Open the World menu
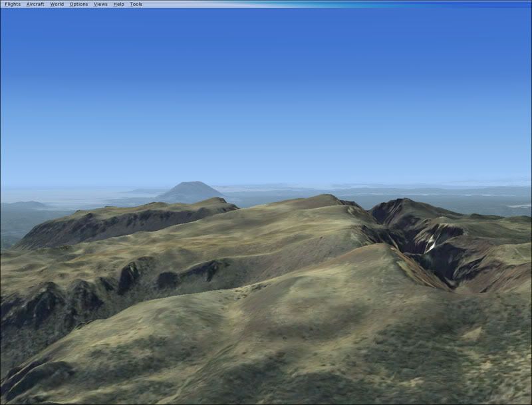The width and height of the screenshot is (532, 405). (57, 4)
